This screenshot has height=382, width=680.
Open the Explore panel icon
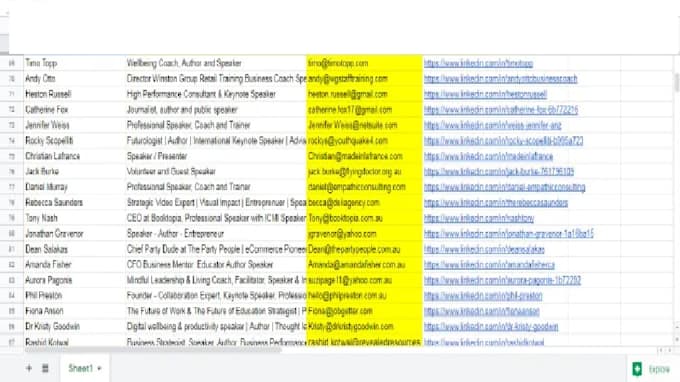click(637, 369)
